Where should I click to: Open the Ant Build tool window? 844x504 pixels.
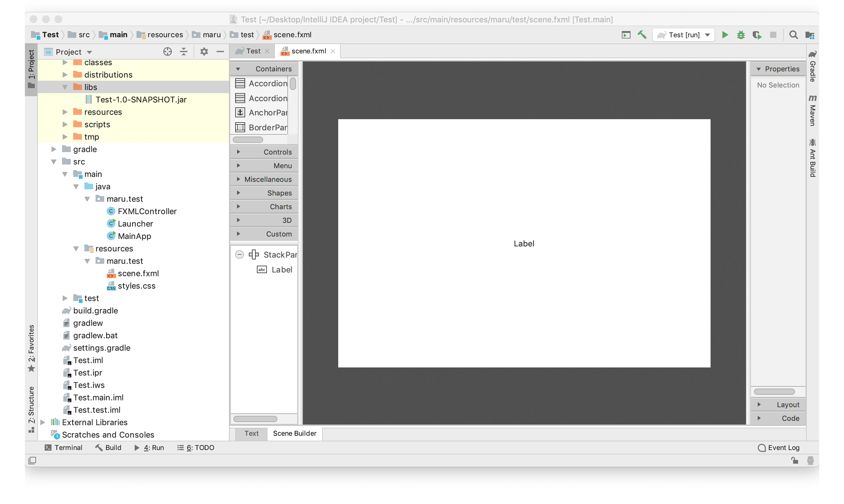813,158
